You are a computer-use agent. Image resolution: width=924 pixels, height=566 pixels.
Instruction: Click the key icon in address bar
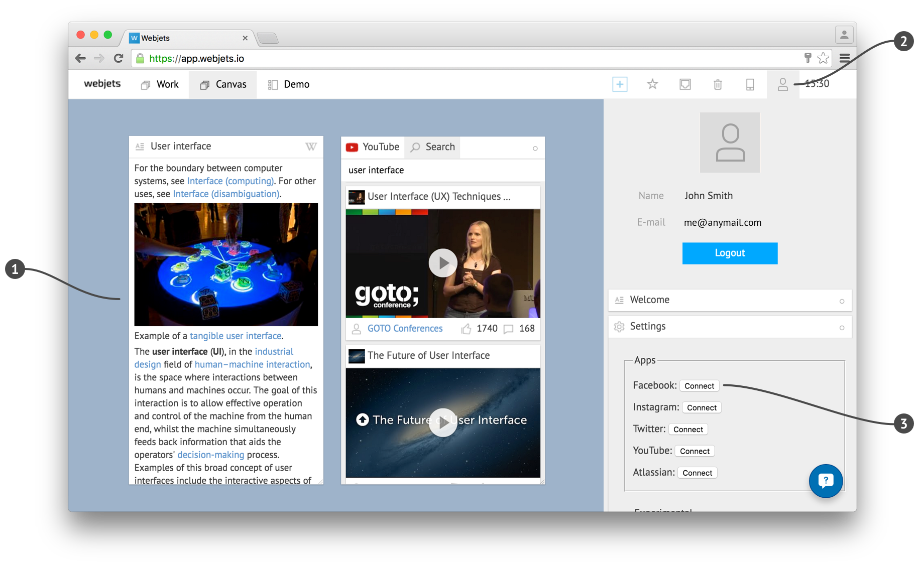pyautogui.click(x=807, y=58)
